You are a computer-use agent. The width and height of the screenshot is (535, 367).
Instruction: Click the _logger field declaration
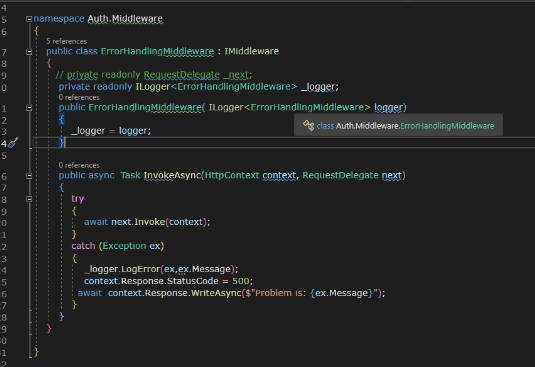coord(319,87)
